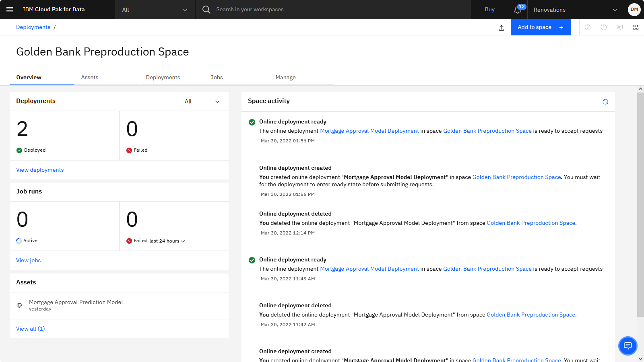Open deployment link in 01:56 PM ready entry

coord(369,131)
